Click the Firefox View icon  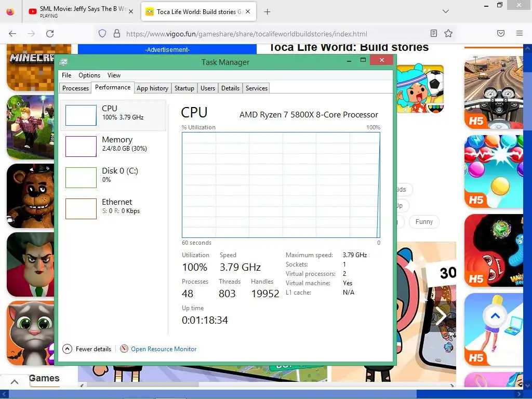coord(10,11)
